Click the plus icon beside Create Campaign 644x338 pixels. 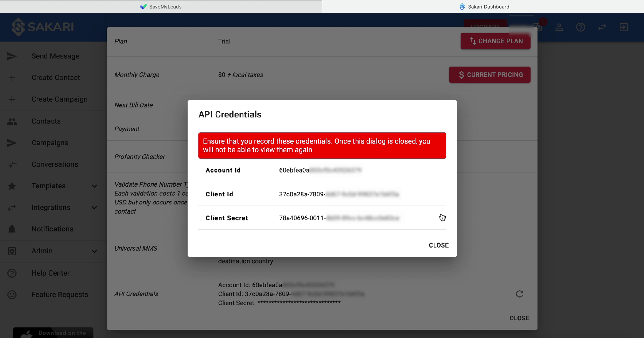[12, 99]
